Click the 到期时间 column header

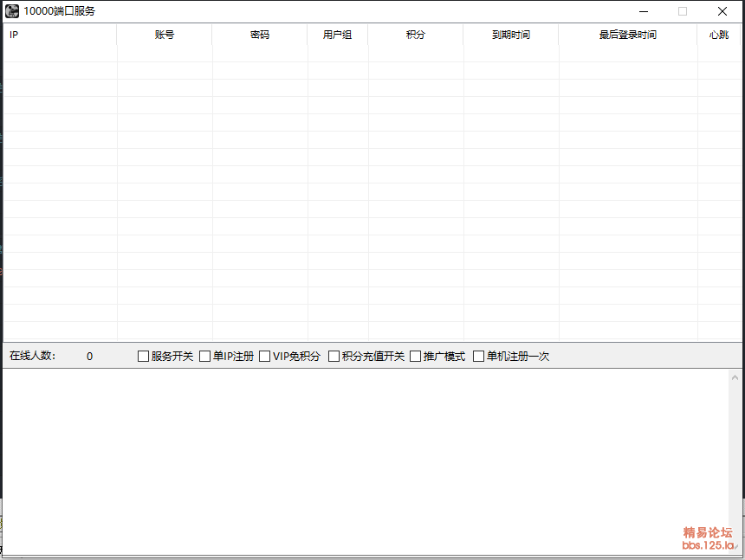pyautogui.click(x=511, y=35)
